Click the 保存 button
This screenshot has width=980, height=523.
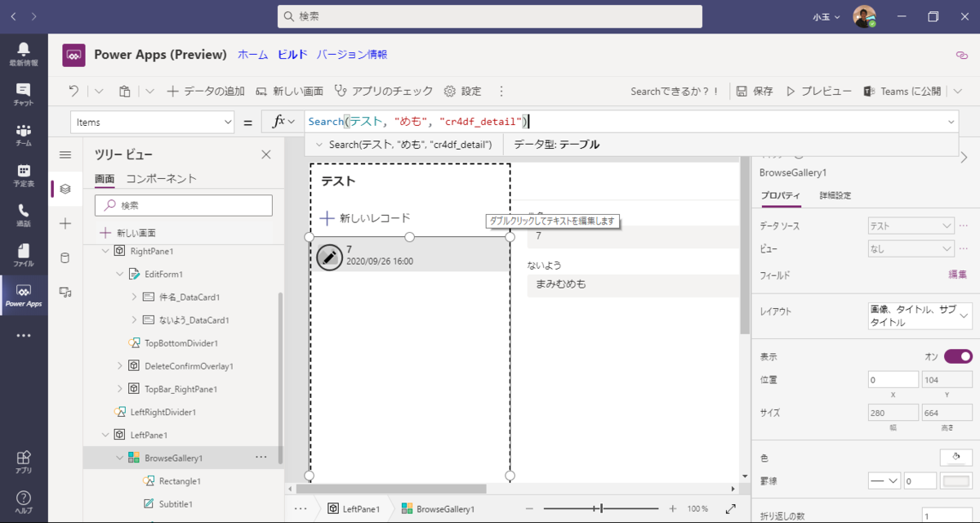[x=755, y=91]
